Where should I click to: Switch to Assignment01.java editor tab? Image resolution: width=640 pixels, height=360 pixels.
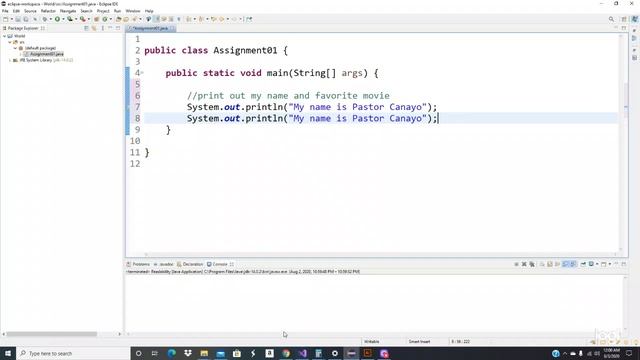point(150,28)
